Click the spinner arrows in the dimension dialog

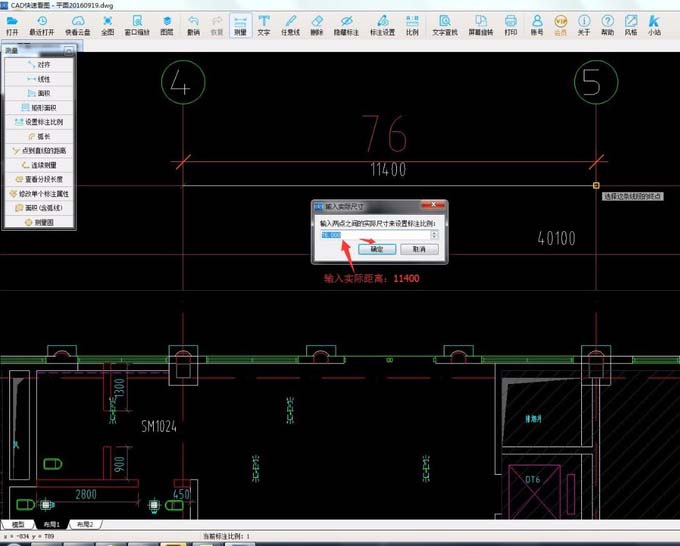[434, 235]
